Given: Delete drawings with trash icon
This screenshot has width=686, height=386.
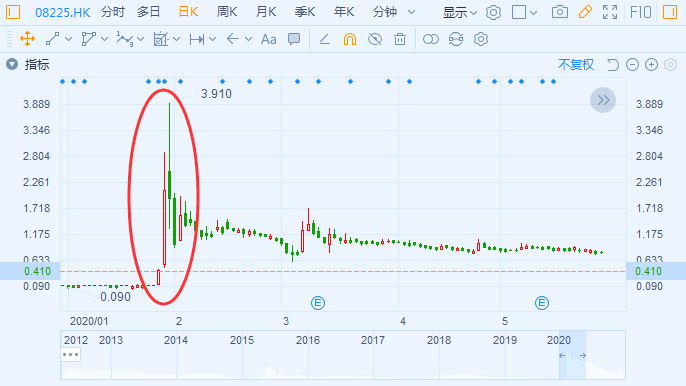Looking at the screenshot, I should pyautogui.click(x=400, y=39).
